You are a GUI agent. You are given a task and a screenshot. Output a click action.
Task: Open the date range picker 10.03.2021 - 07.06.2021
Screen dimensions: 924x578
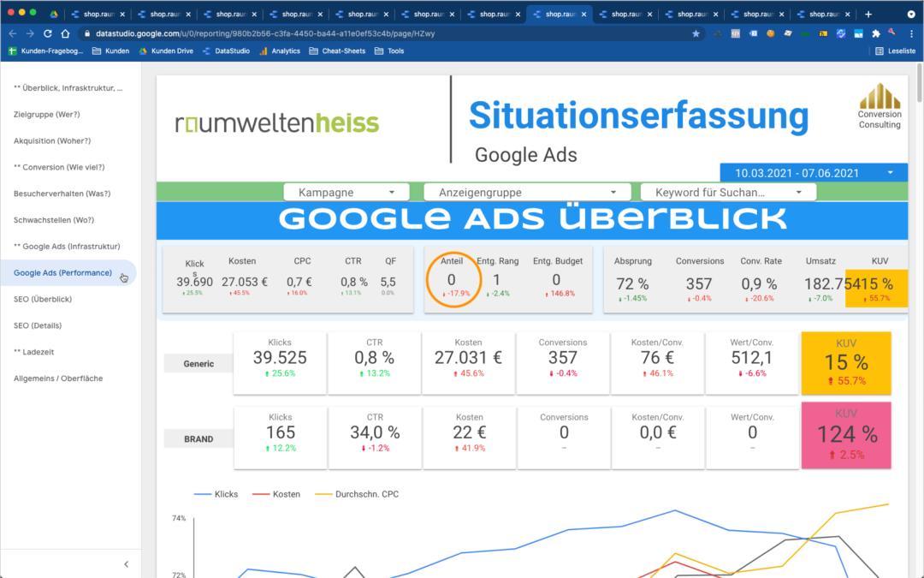point(813,172)
